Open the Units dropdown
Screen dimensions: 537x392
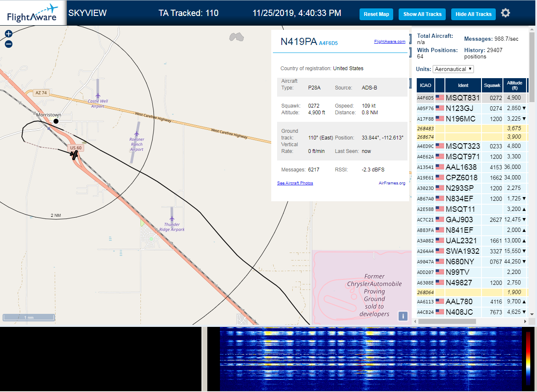point(453,69)
